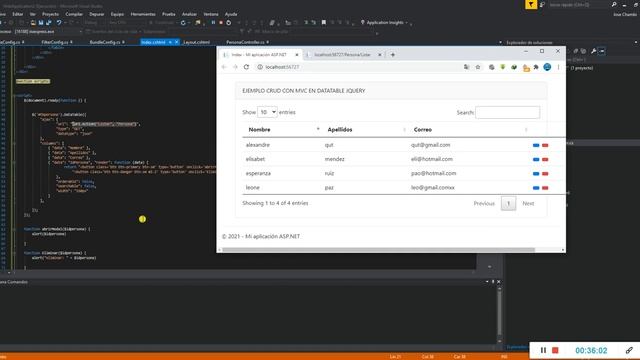
Task: Click the red delete button in elisabet row
Action: (545, 160)
